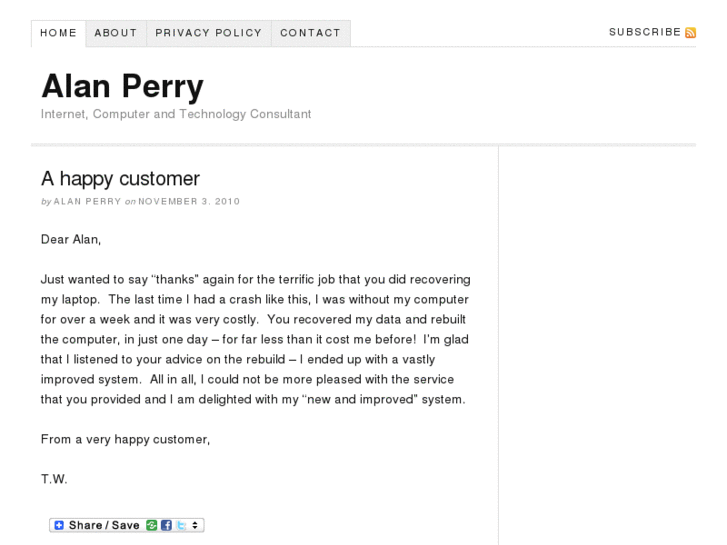Share the post on Facebook icon

pyautogui.click(x=164, y=525)
